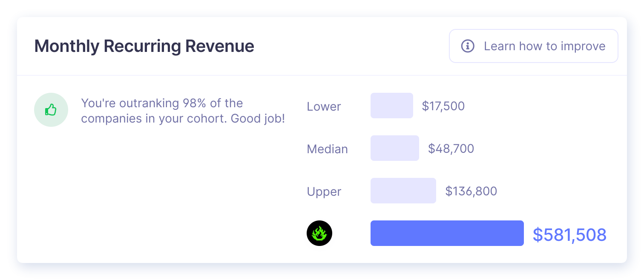644x280 pixels.
Task: Click the Upper label
Action: 324,191
